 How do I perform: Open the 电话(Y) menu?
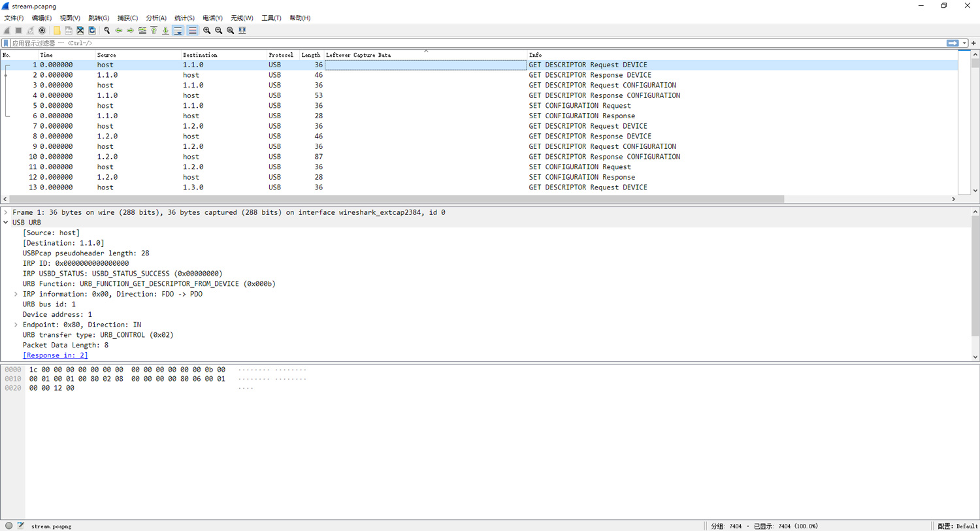point(212,18)
